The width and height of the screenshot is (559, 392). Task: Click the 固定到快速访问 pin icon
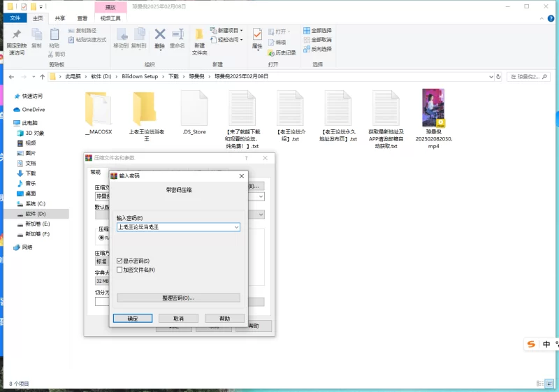pos(16,35)
